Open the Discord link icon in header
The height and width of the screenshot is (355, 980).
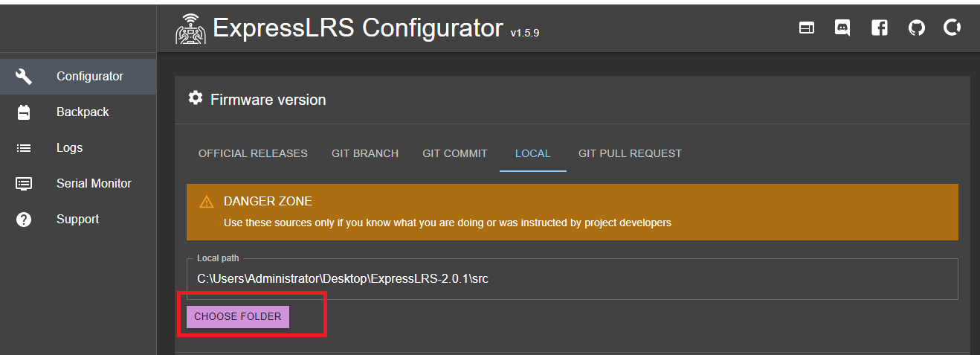842,28
